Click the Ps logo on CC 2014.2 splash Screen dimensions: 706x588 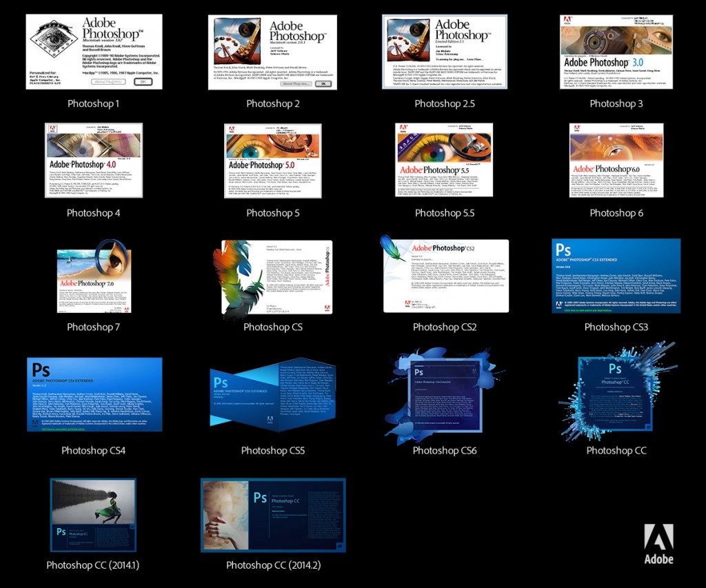point(261,498)
